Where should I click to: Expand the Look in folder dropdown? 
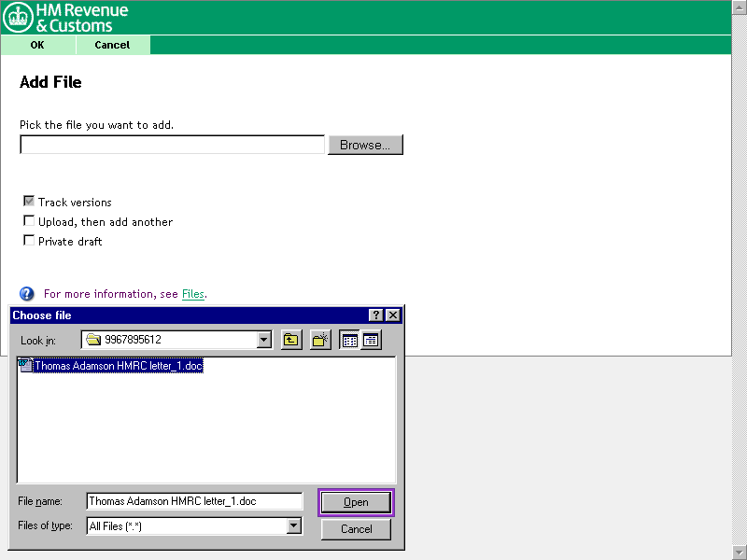coord(264,341)
